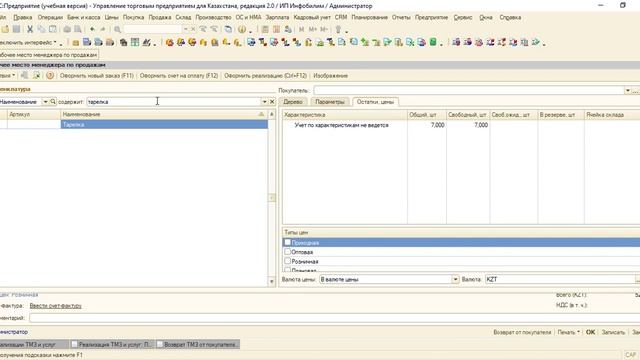Expand the Покупатель dropdown arrow
This screenshot has height=360, width=640.
pos(627,90)
